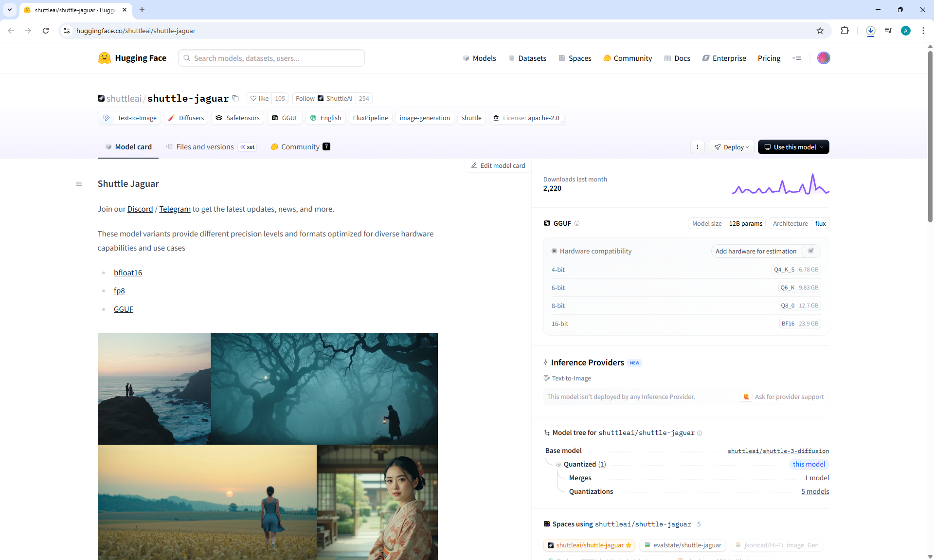Viewport: 934px width, 560px height.
Task: Expand the navigation more-options menu
Action: click(x=796, y=58)
